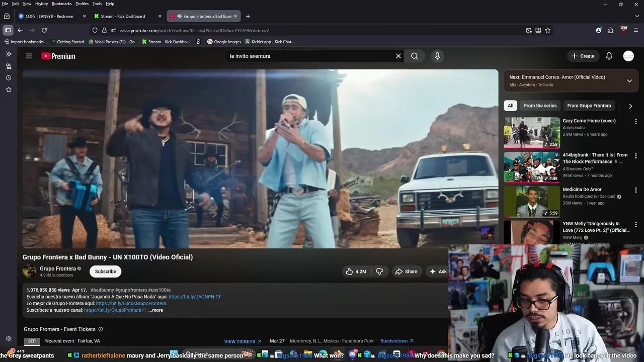Open the Create button
The height and width of the screenshot is (362, 644).
(x=583, y=56)
